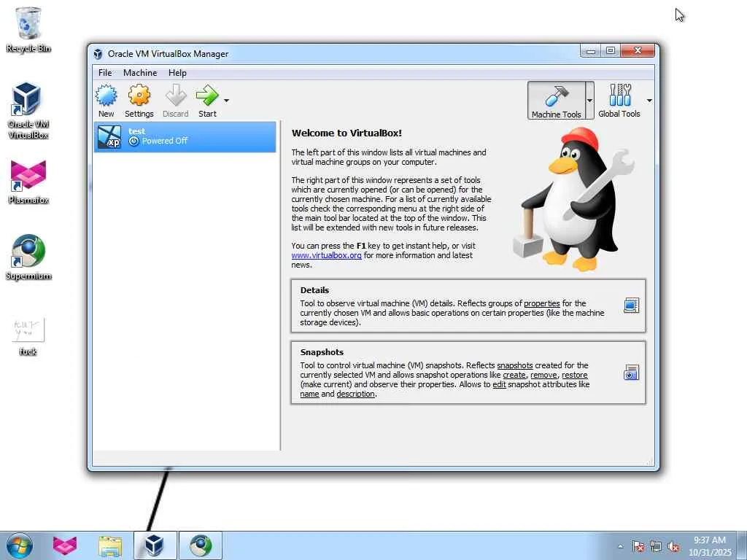Open the taskbar clock and date
747x560 pixels.
coord(710,546)
